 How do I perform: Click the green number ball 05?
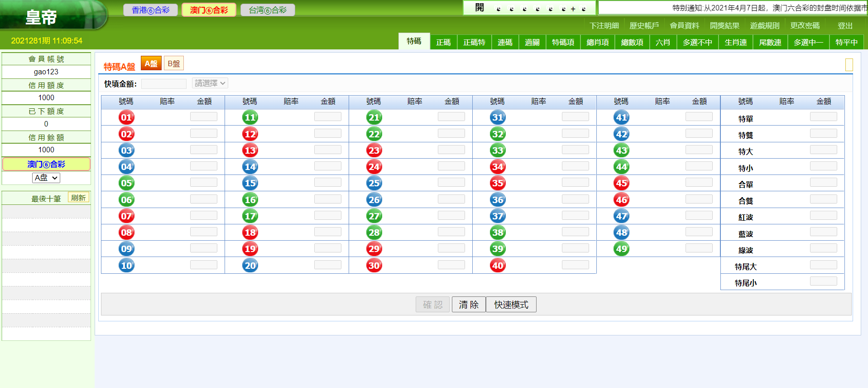[126, 183]
